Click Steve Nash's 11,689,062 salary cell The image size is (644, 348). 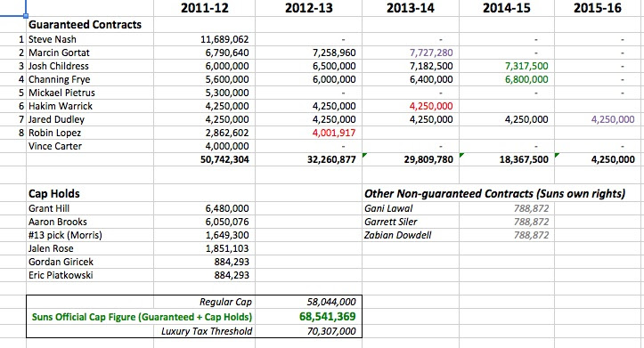[204, 39]
